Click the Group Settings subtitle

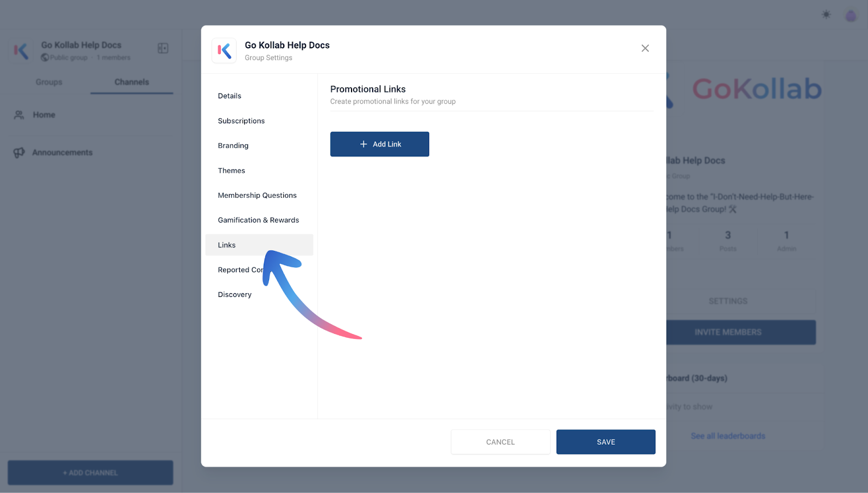pos(269,58)
